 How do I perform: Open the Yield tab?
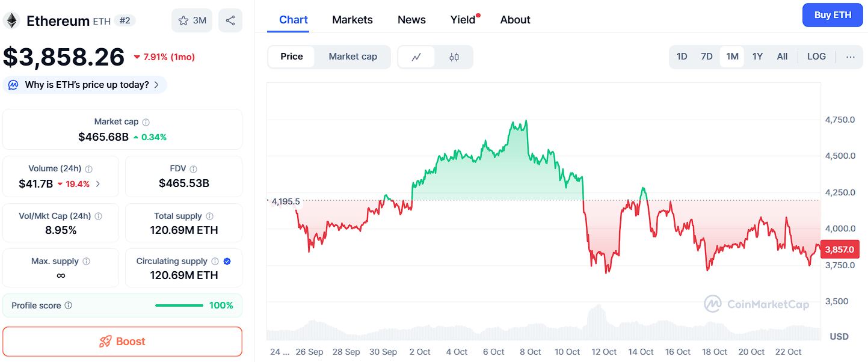pyautogui.click(x=463, y=20)
